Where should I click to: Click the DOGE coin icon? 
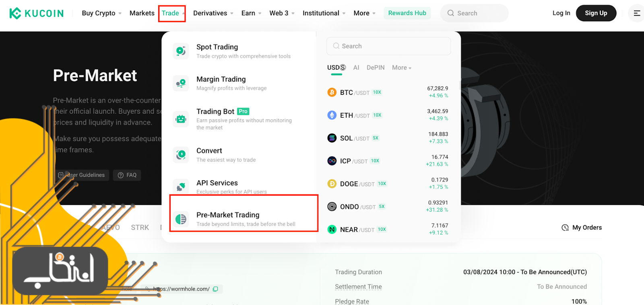tap(332, 184)
